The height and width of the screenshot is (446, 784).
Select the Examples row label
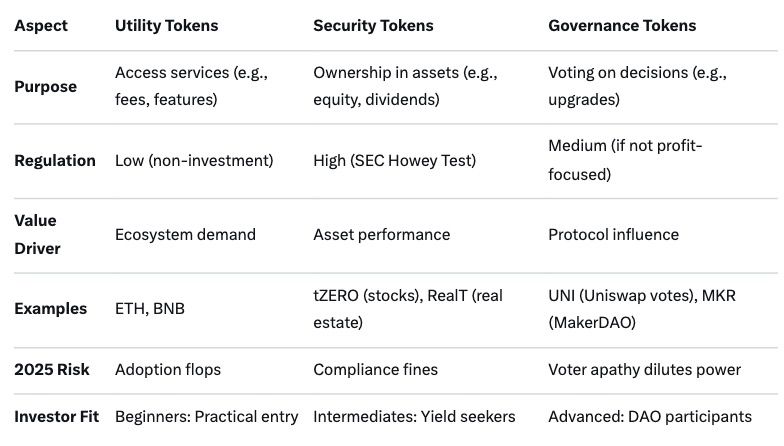[50, 308]
